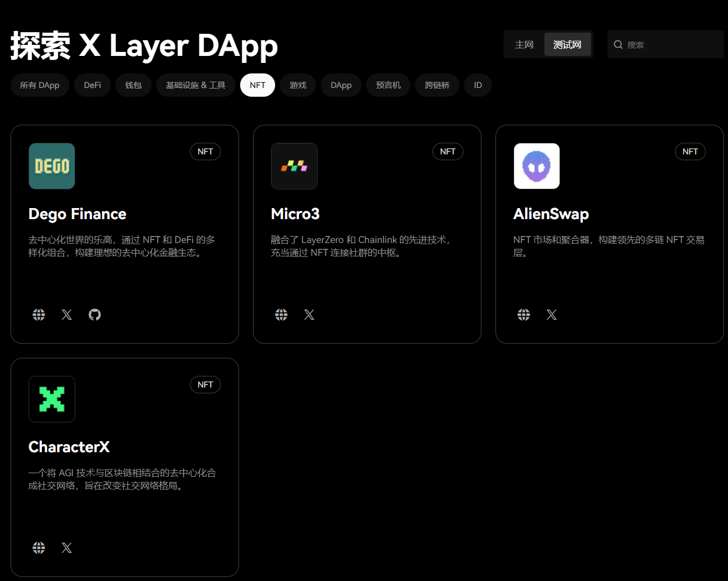Select the DApp filter tab
This screenshot has height=581, width=728.
[341, 85]
